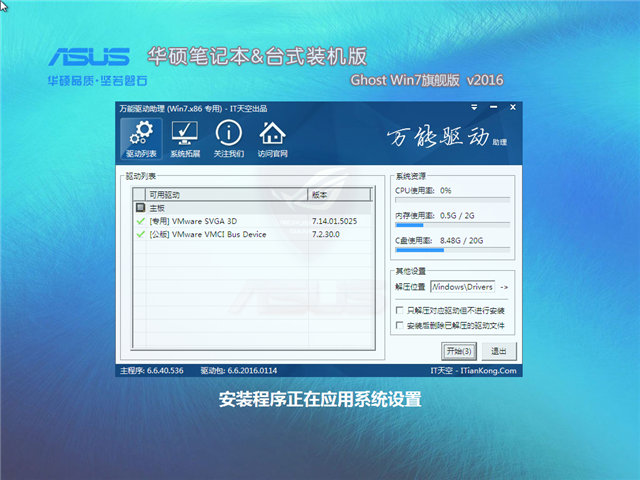Click the 开始(3) start button
This screenshot has width=640, height=480.
coord(458,351)
